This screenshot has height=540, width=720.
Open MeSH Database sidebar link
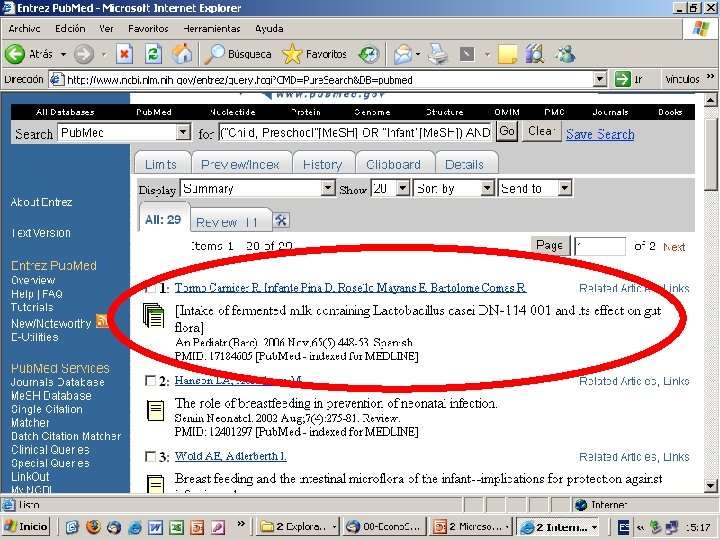pos(51,396)
